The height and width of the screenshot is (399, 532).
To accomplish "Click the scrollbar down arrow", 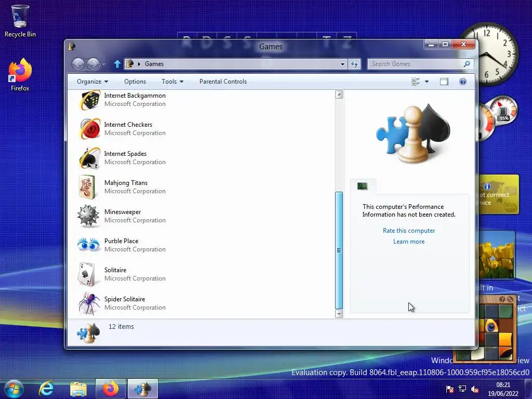I will (x=339, y=314).
